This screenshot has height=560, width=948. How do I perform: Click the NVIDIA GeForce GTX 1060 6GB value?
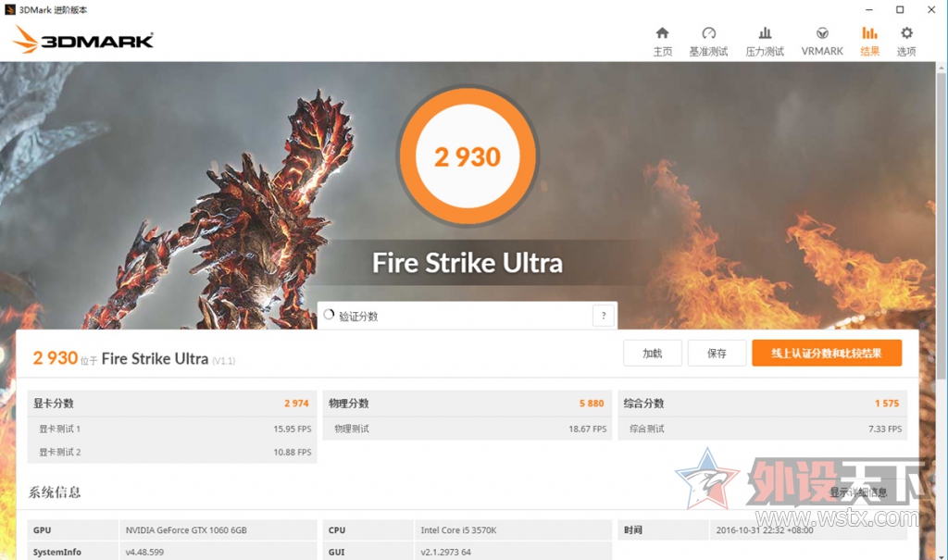point(186,530)
